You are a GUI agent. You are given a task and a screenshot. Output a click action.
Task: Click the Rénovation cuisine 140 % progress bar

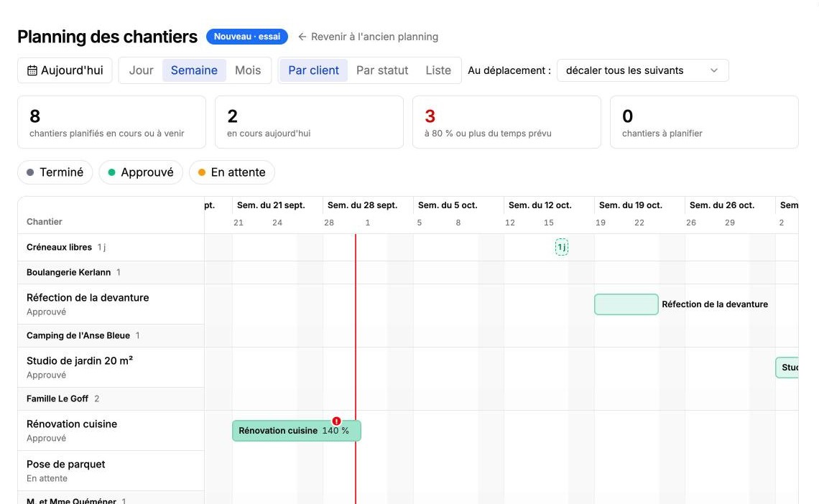pyautogui.click(x=296, y=431)
